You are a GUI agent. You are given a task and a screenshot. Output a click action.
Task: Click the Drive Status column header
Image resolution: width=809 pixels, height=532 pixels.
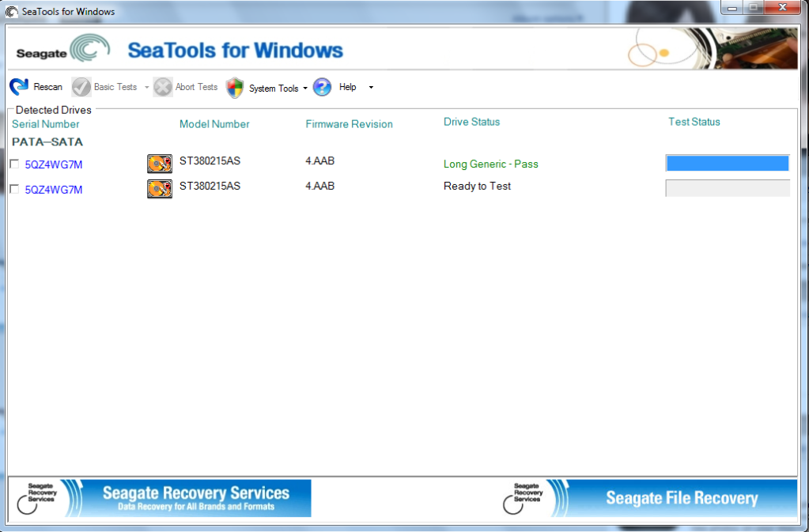point(471,123)
